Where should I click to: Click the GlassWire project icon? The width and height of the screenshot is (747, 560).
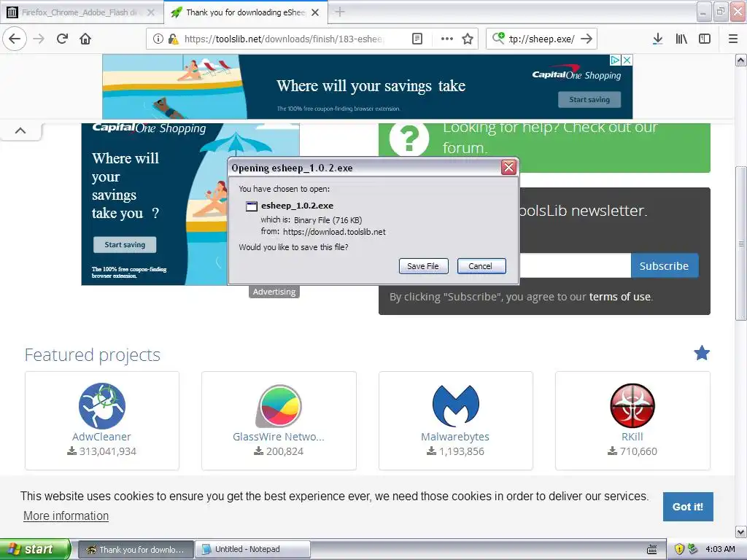pyautogui.click(x=279, y=405)
